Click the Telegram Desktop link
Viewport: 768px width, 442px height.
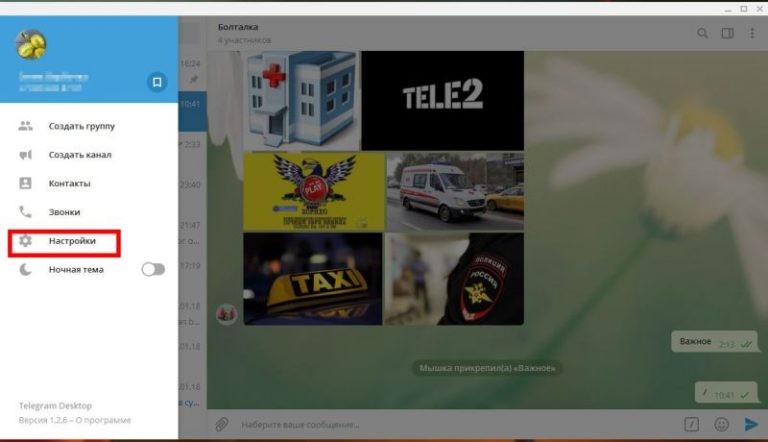[55, 406]
